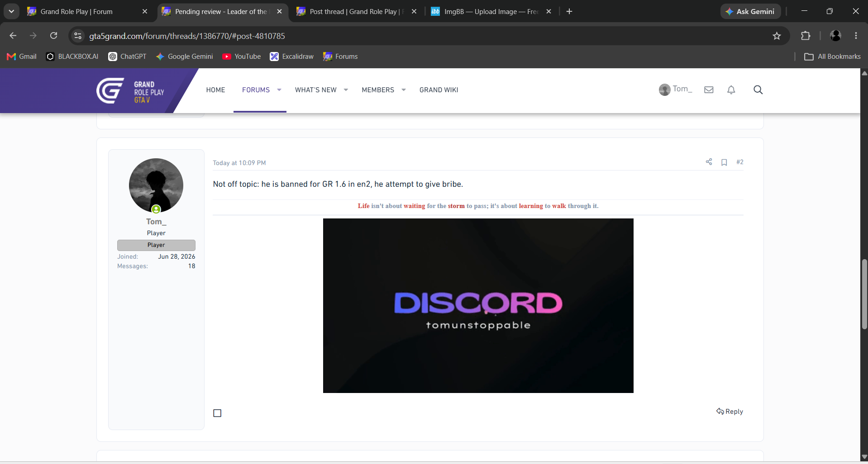
Task: Open the Chrome extensions puzzle icon
Action: pyautogui.click(x=806, y=36)
